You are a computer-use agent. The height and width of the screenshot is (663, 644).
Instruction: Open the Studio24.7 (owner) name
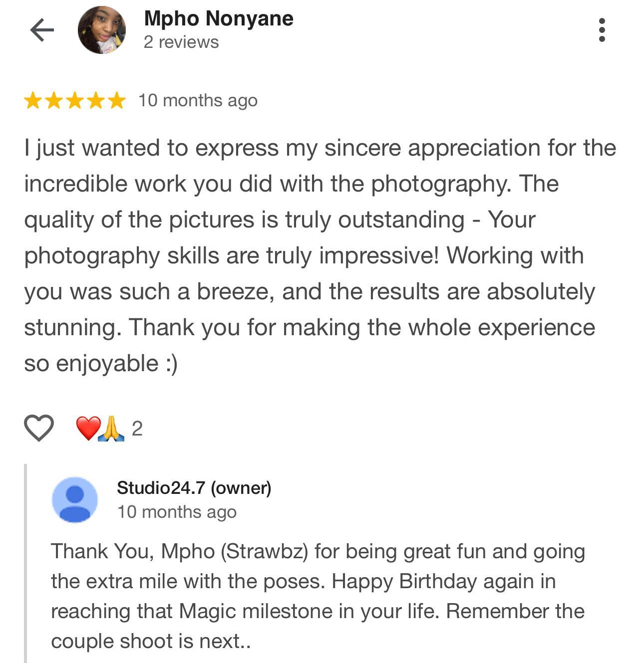pos(194,487)
